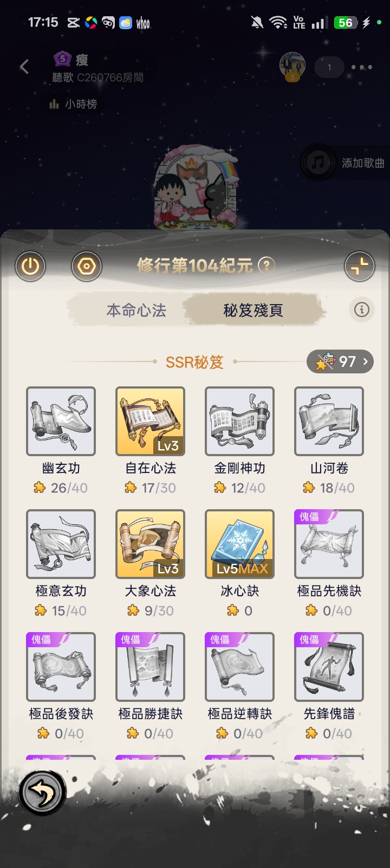This screenshot has height=868, width=390.
Task: Go back with the top-left chevron
Action: coord(24,67)
